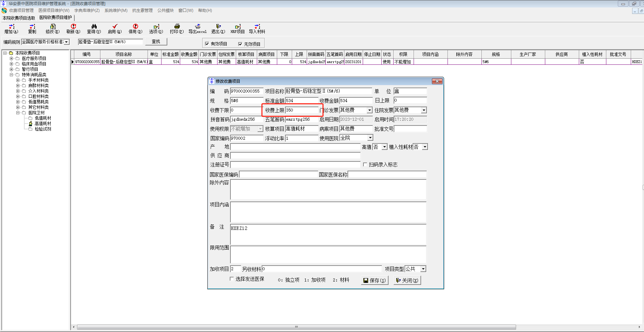Click the 复制 (Copy) toolbar icon
Viewport: 644px width, 332px height.
coord(32,26)
